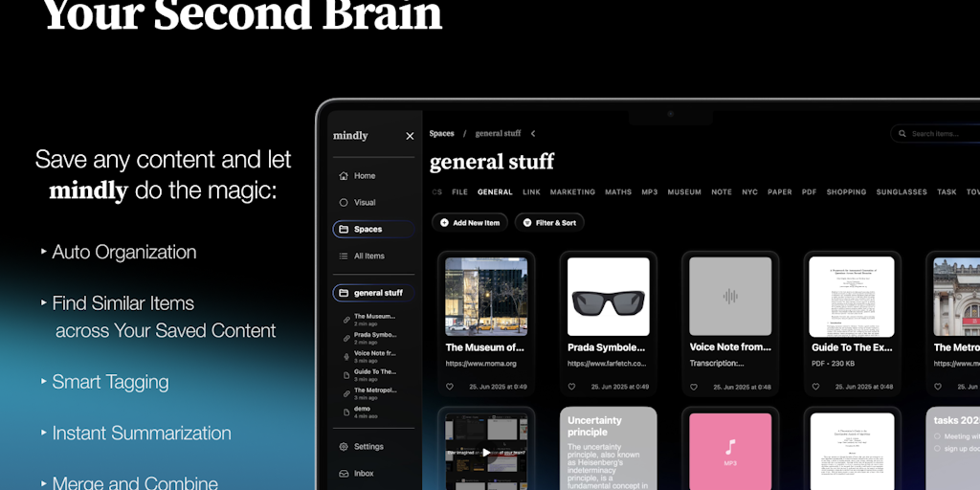The width and height of the screenshot is (980, 490).
Task: Select the NOTE tag tab
Action: (x=722, y=192)
